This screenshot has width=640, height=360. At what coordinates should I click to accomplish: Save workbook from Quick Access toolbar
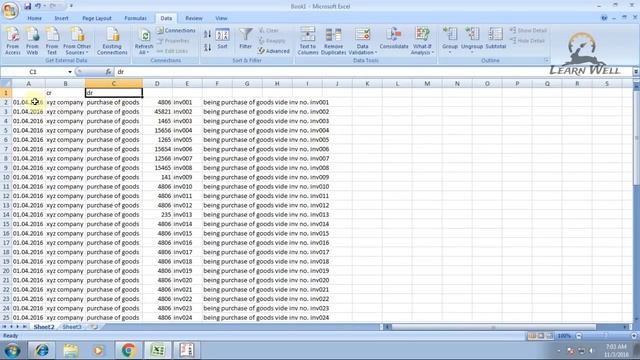tap(27, 6)
